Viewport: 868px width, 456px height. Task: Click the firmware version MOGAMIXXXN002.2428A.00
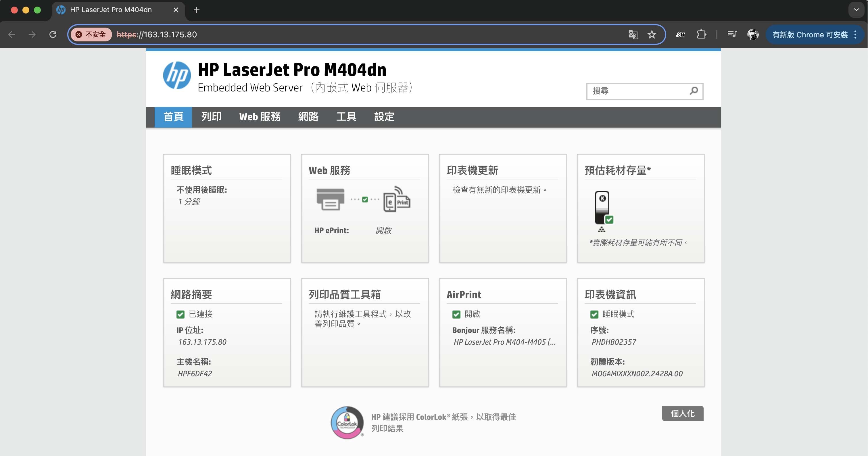[637, 374]
